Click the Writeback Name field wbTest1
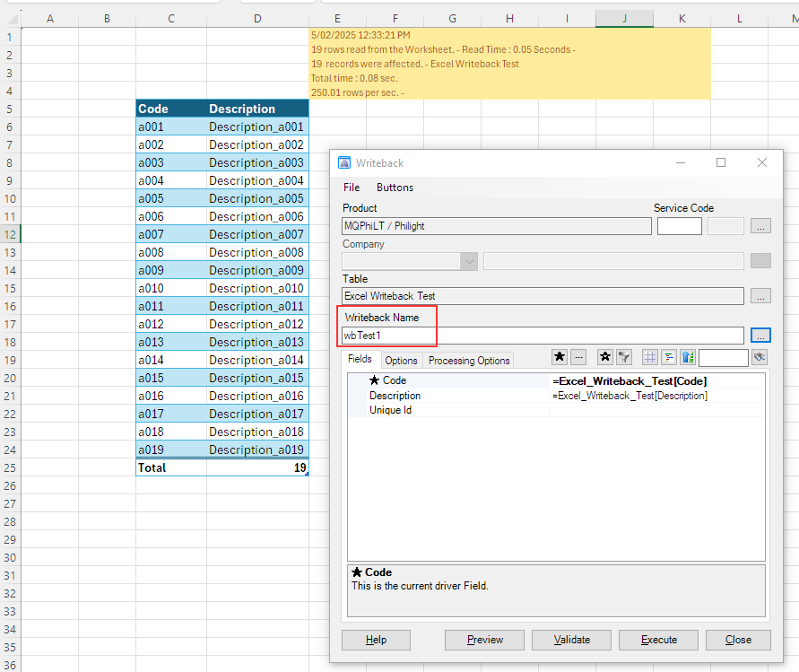The image size is (799, 672). (543, 336)
